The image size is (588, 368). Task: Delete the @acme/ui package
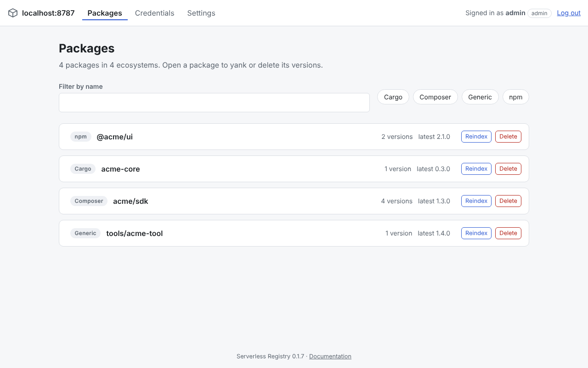pyautogui.click(x=508, y=137)
